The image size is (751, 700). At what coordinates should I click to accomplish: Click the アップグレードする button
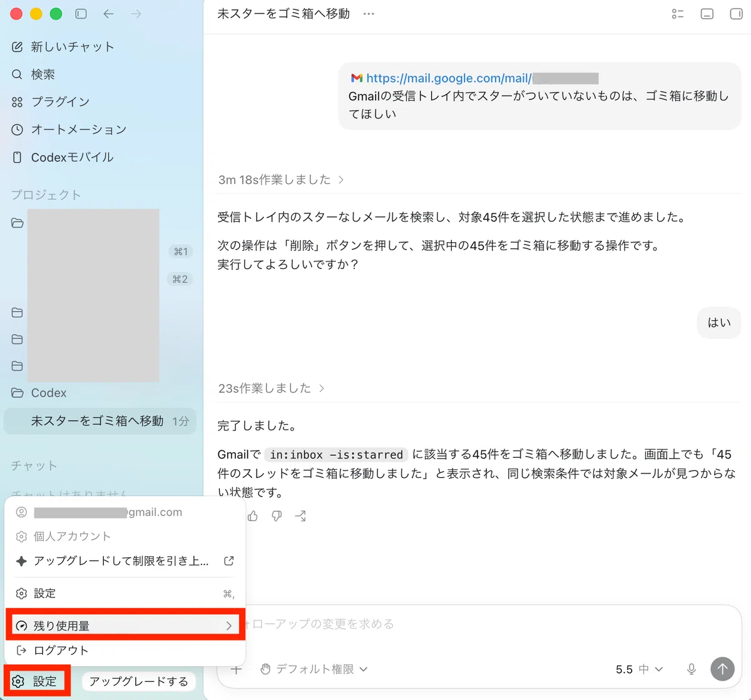[138, 681]
